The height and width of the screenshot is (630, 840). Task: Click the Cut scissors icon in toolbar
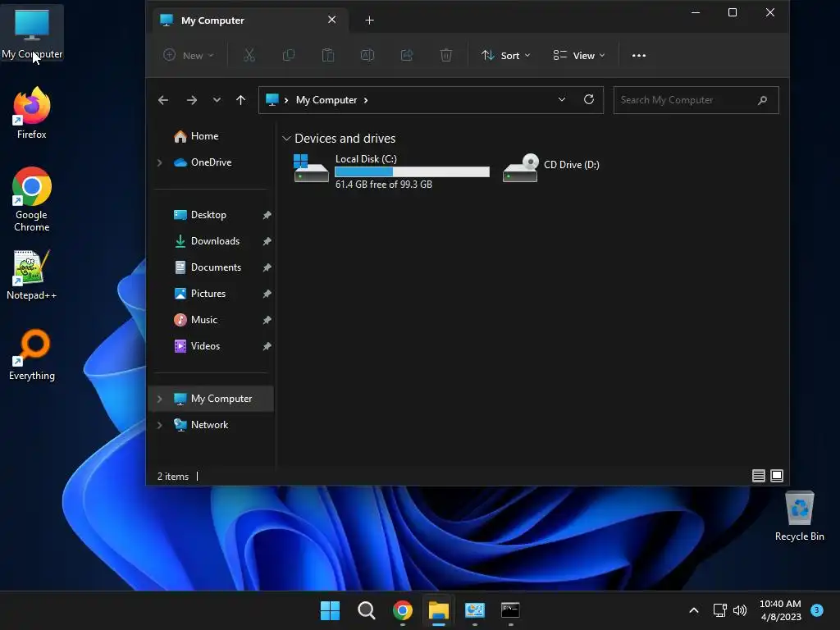(249, 55)
